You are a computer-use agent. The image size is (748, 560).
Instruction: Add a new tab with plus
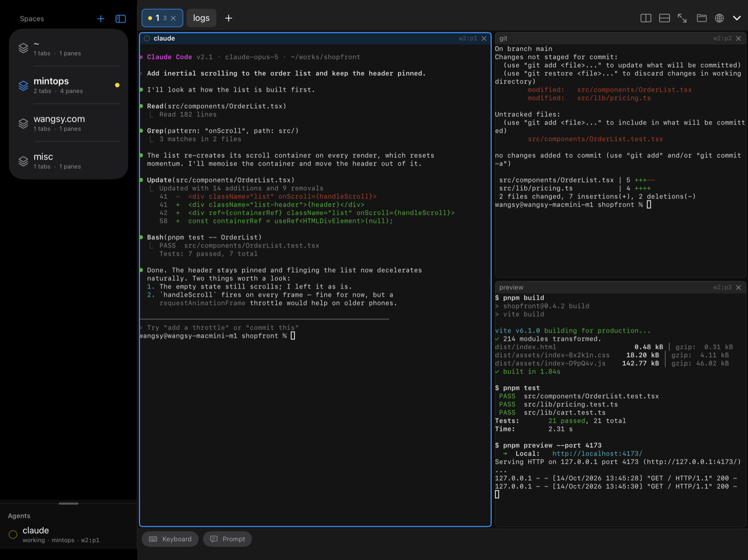click(229, 18)
